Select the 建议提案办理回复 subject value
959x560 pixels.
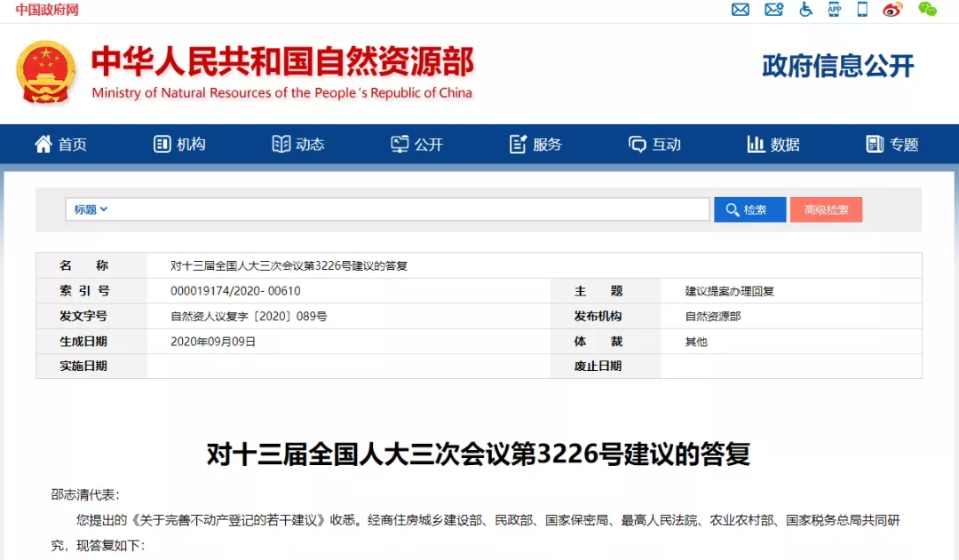730,291
